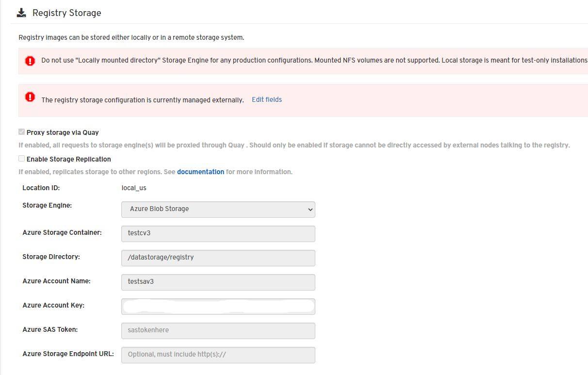
Task: Check the Enable Storage Replication box
Action: point(21,158)
